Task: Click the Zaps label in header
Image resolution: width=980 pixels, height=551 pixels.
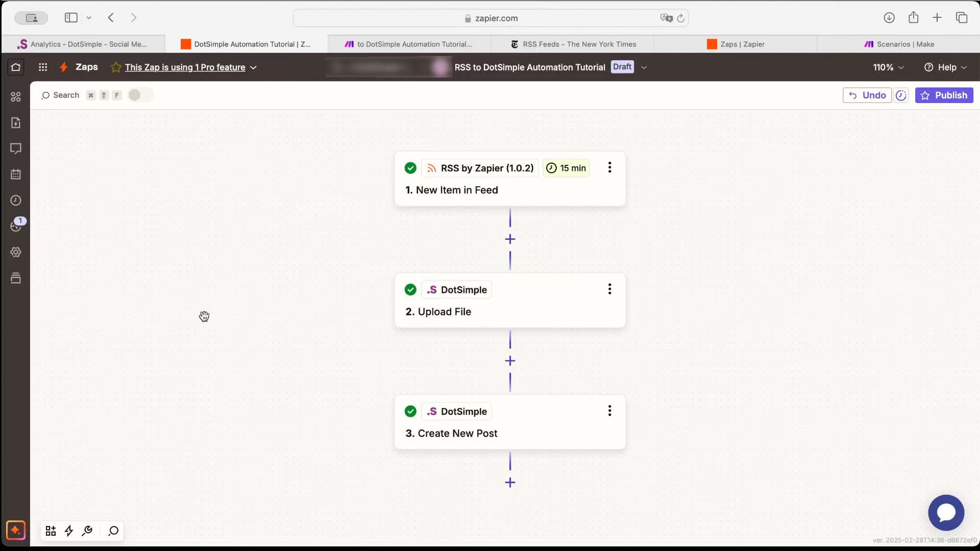Action: pos(86,67)
